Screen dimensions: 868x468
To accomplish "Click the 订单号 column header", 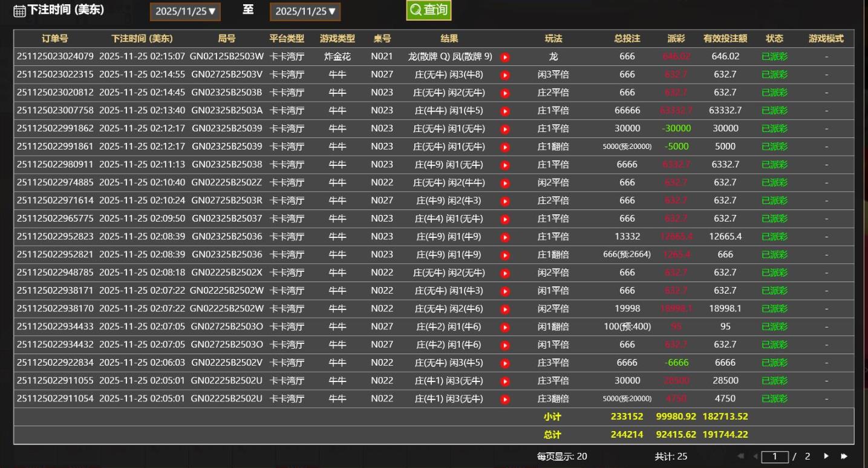I will pos(54,39).
